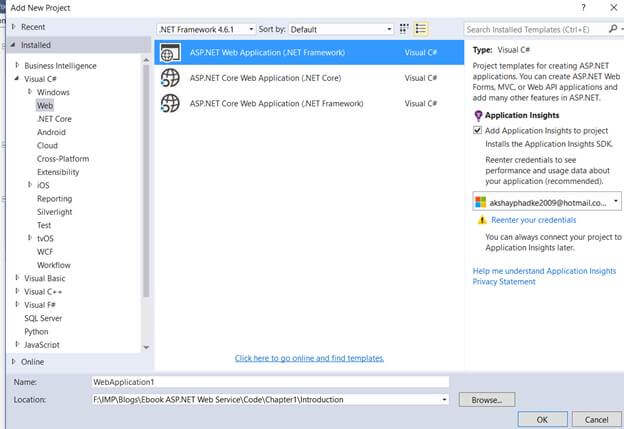Screen dimensions: 624x429
Task: Close the Add New Project dialog
Action: click(x=614, y=8)
